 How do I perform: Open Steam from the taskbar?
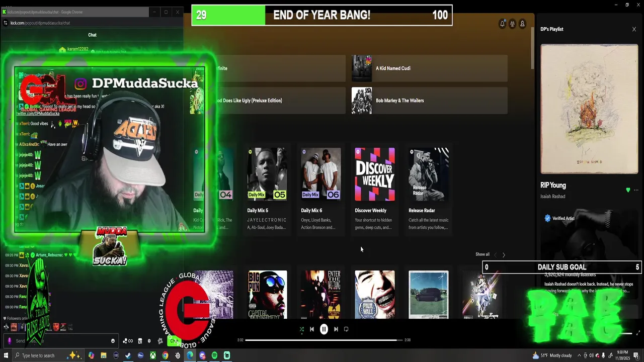point(128,355)
